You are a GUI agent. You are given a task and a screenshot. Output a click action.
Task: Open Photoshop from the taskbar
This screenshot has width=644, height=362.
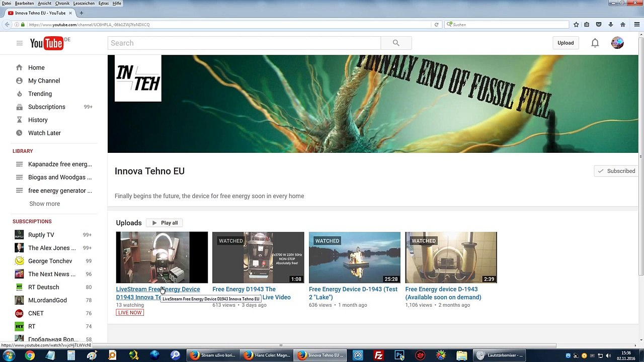pos(399,355)
